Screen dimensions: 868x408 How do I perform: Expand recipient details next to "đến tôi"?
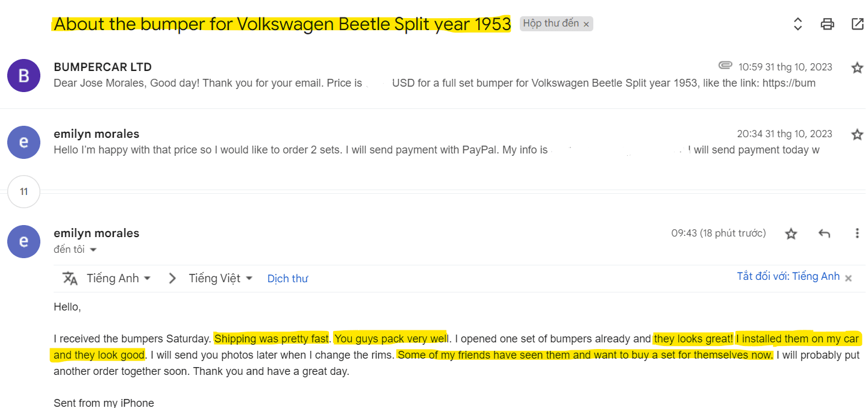point(93,250)
